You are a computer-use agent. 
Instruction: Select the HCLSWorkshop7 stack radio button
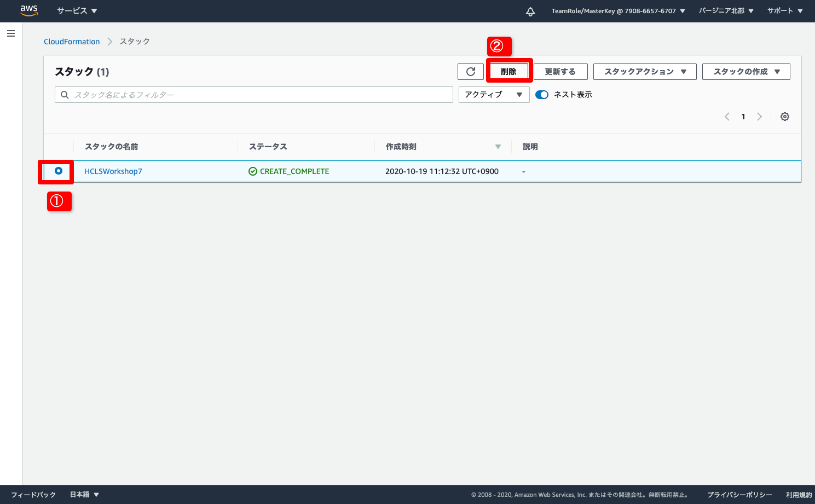point(59,171)
